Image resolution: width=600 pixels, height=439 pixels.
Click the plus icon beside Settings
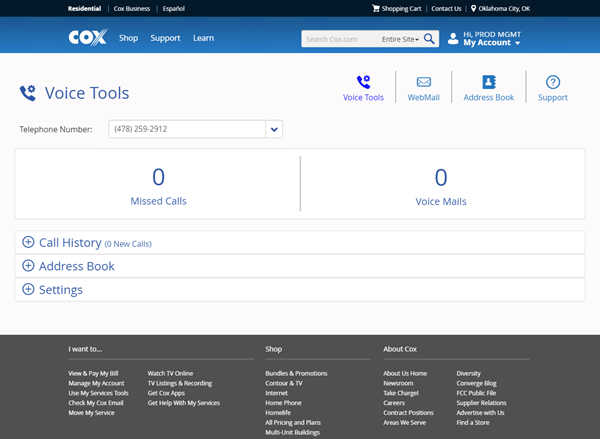coord(28,289)
